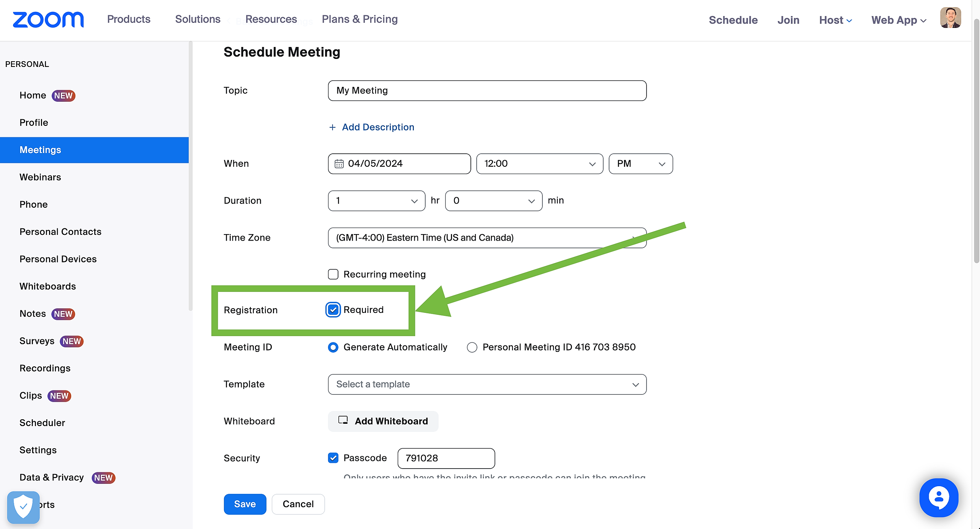Open the AM/PM selector dropdown
Viewport: 980px width, 529px height.
pos(640,164)
